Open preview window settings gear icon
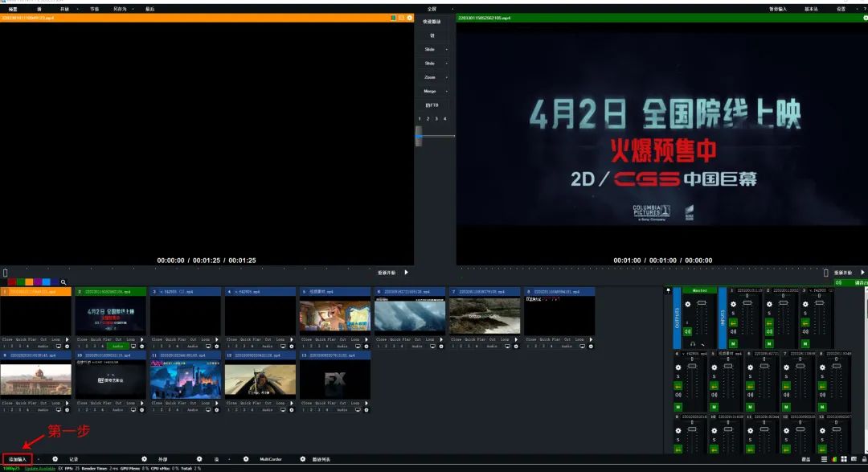This screenshot has width=868, height=472. 410,18
